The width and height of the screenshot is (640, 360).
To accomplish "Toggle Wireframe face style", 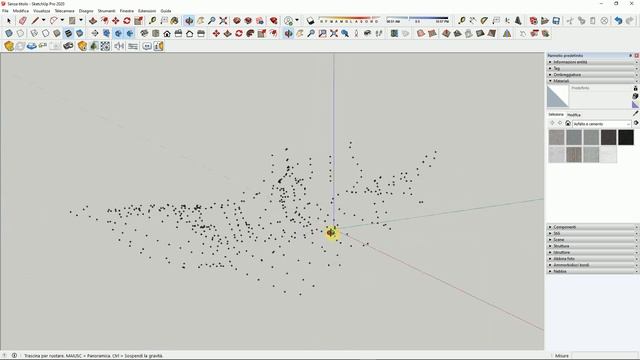I will (x=34, y=33).
